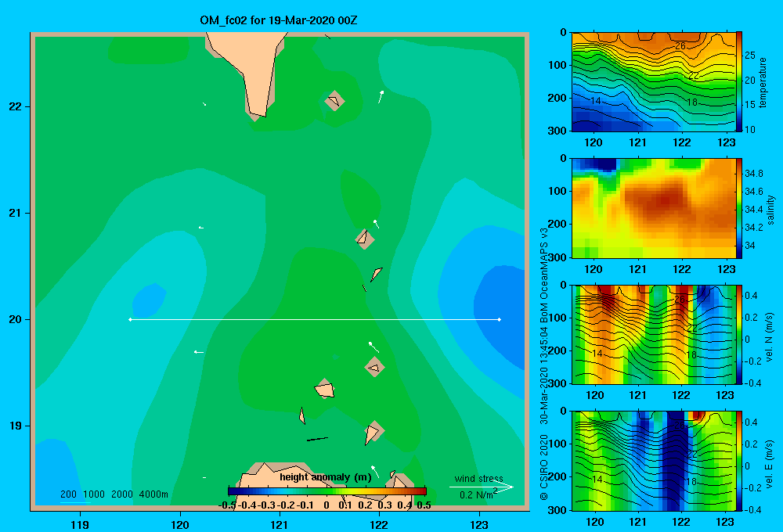This screenshot has width=783, height=532.
Task: Click the wind arrow just above the 19.5N island
Action: click(373, 347)
